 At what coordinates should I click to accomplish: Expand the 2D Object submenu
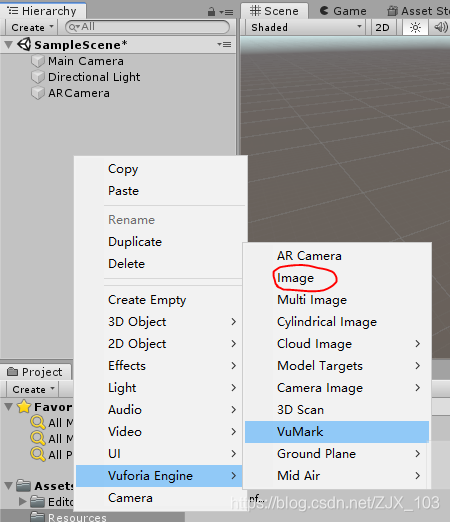(159, 344)
